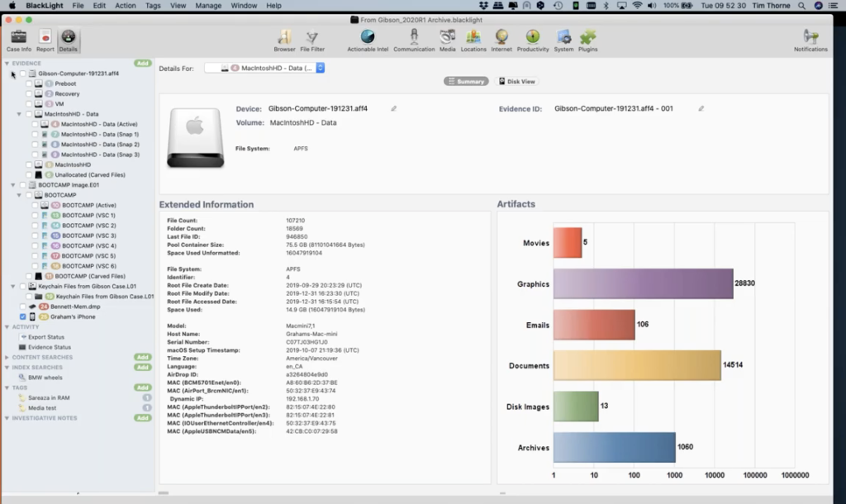Viewport: 846px width, 504px height.
Task: Collapse the BOOTCAMP Image.E01 node
Action: [x=13, y=185]
